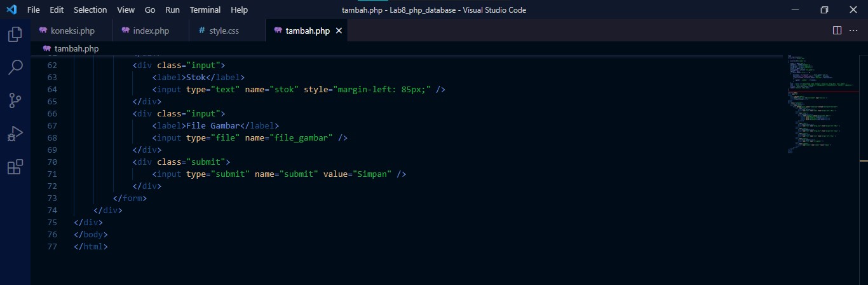Open the editor More Actions ellipsis
868x285 pixels.
click(853, 31)
